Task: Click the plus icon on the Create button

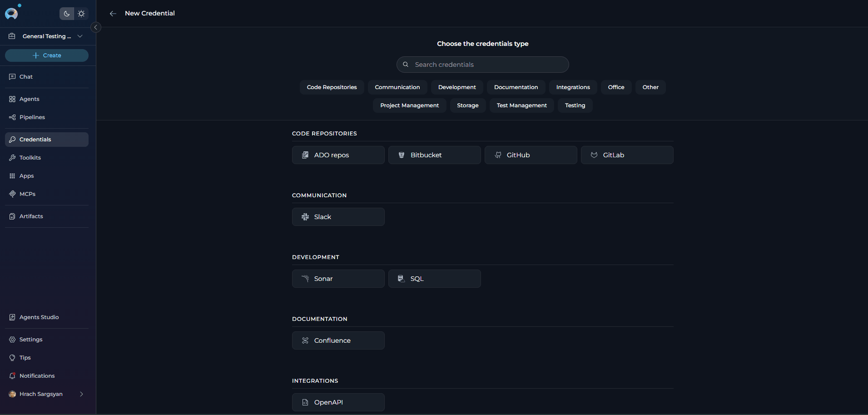Action: (x=36, y=55)
